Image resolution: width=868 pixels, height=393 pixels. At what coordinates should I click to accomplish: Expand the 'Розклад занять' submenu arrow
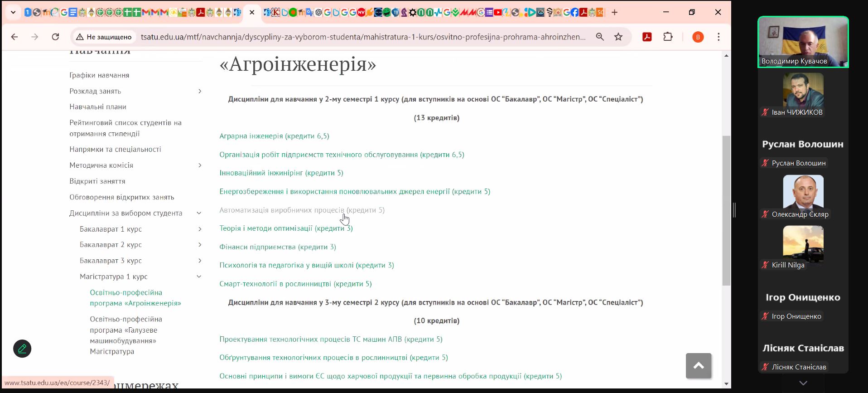[200, 91]
